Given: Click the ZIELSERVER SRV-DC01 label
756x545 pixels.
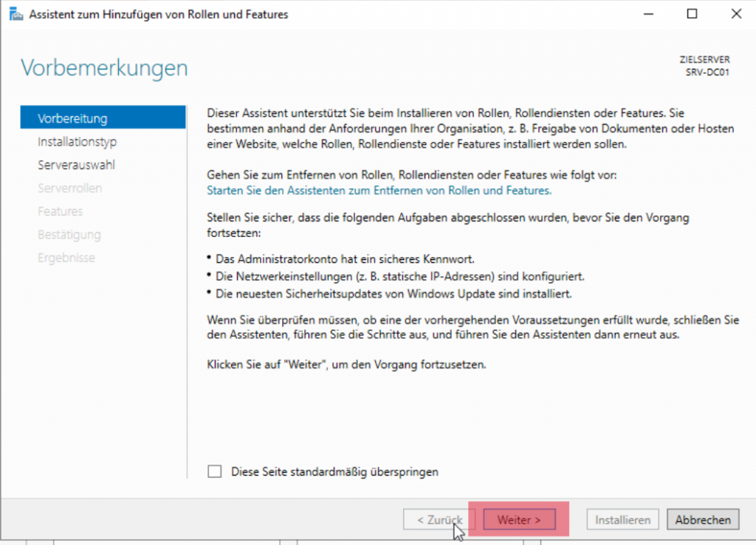Looking at the screenshot, I should tap(705, 67).
